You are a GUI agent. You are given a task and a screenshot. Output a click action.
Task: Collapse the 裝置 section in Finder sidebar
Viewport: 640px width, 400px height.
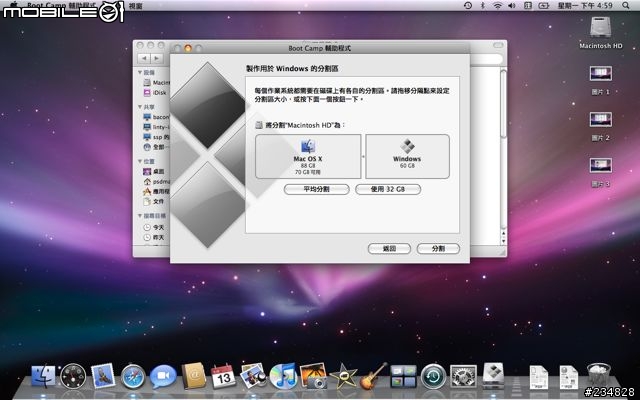pyautogui.click(x=140, y=72)
